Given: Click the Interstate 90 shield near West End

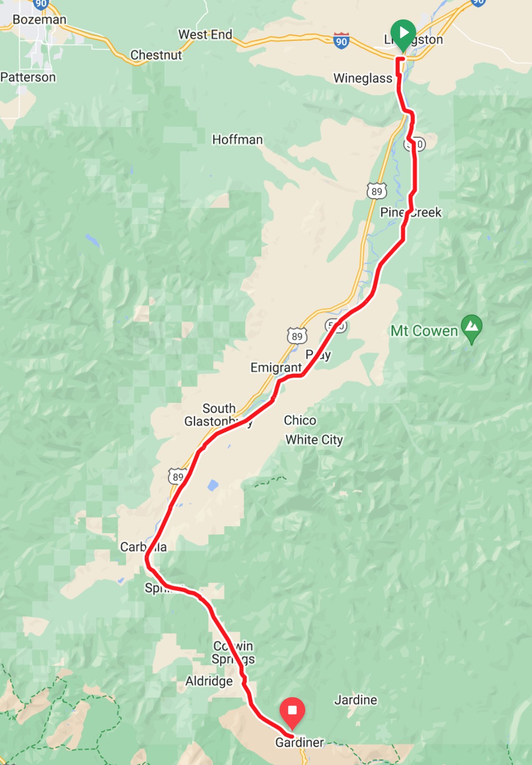Looking at the screenshot, I should (342, 41).
